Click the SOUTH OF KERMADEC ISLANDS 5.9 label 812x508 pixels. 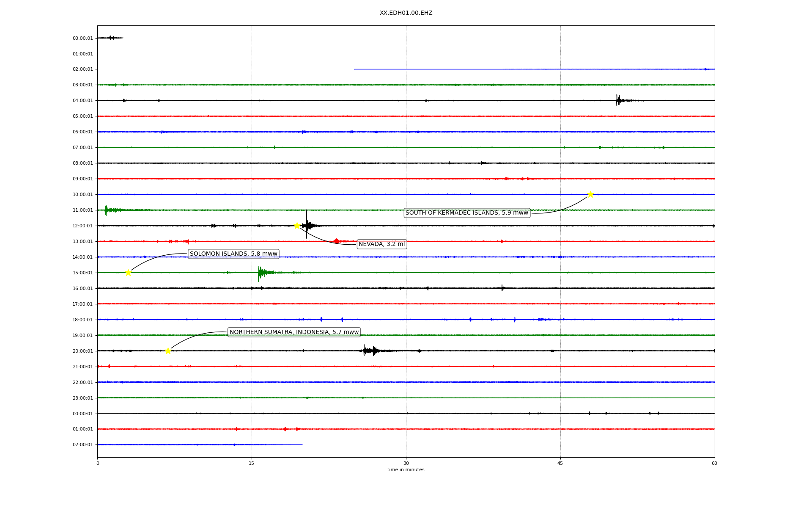pos(467,213)
